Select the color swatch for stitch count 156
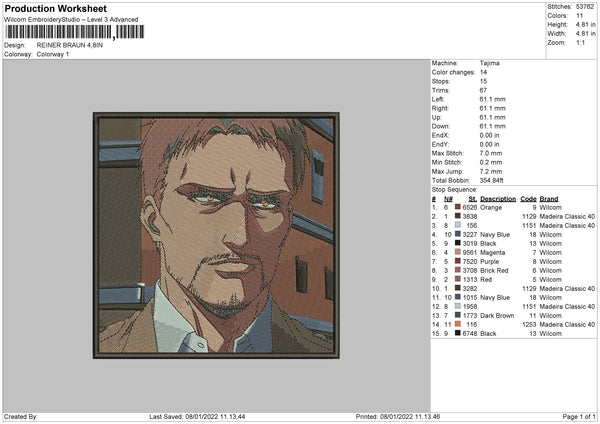Image resolution: width=600 pixels, height=424 pixels. pyautogui.click(x=457, y=225)
